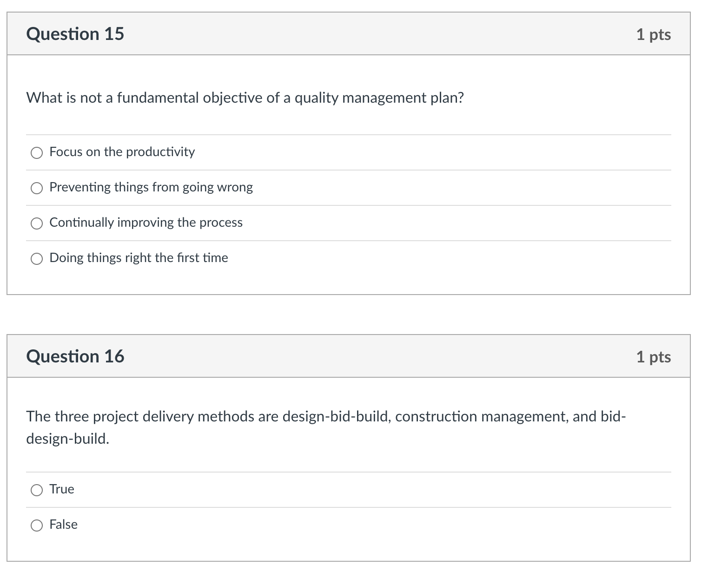Image resolution: width=728 pixels, height=578 pixels.
Task: Click the 'Focus on the productivity' answer label
Action: tap(122, 152)
